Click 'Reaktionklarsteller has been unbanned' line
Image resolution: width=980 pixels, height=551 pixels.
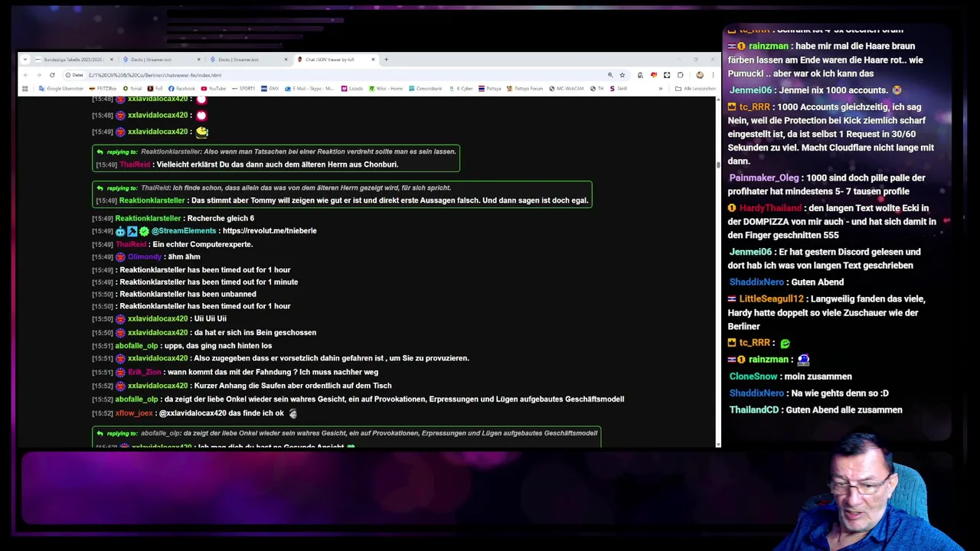(x=188, y=294)
